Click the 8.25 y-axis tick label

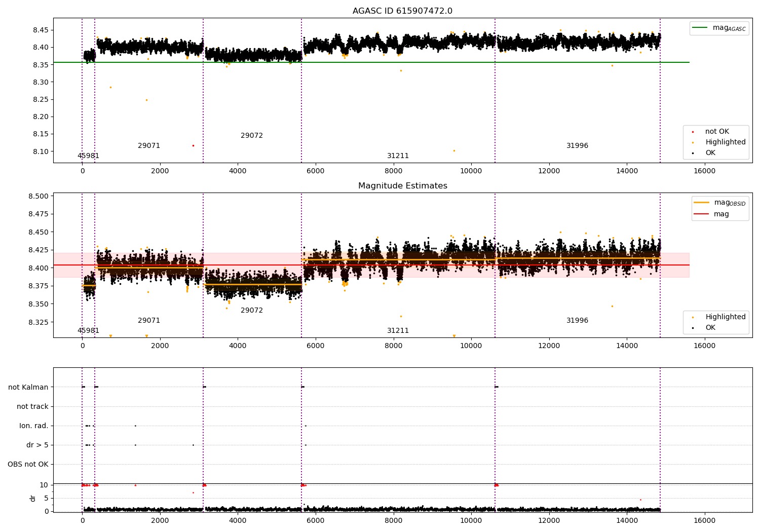(x=41, y=99)
